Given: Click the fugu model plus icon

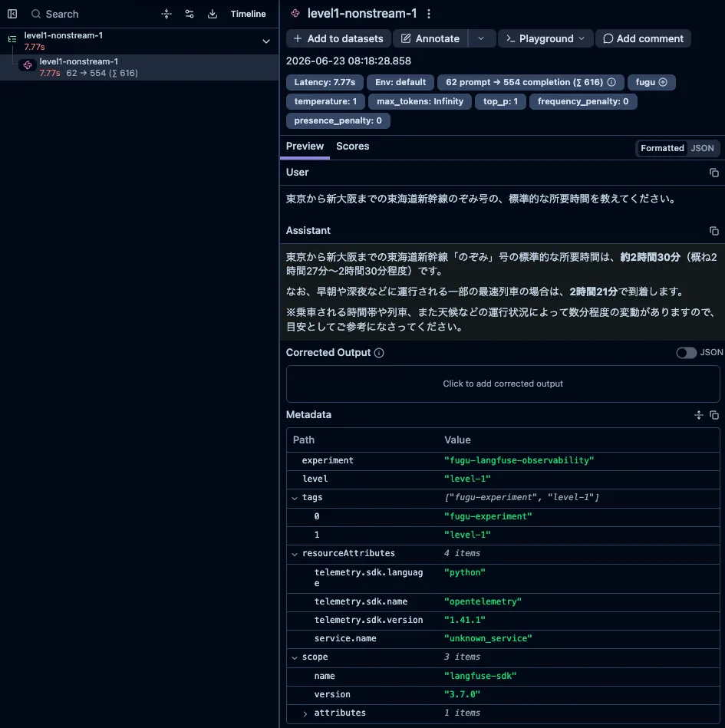Looking at the screenshot, I should click(663, 82).
